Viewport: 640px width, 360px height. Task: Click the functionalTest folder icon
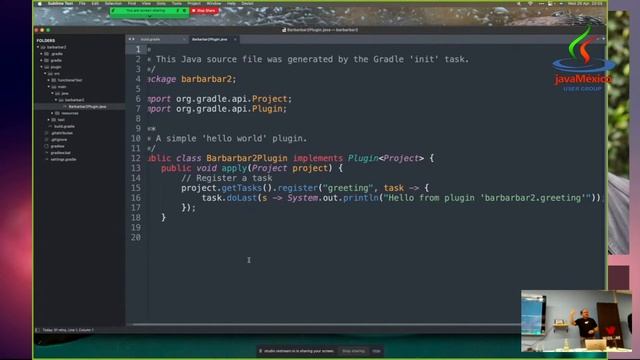pos(54,80)
